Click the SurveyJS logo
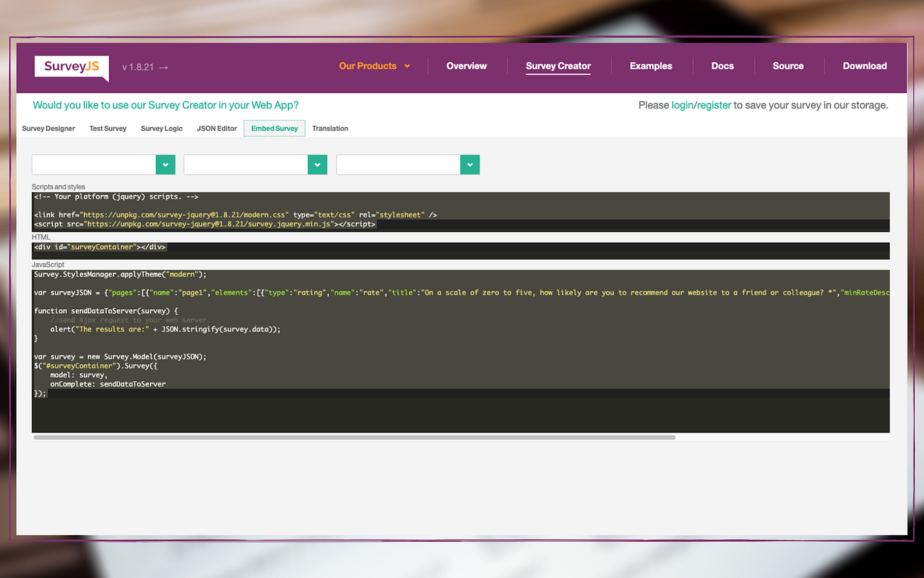The image size is (924, 578). pyautogui.click(x=71, y=67)
